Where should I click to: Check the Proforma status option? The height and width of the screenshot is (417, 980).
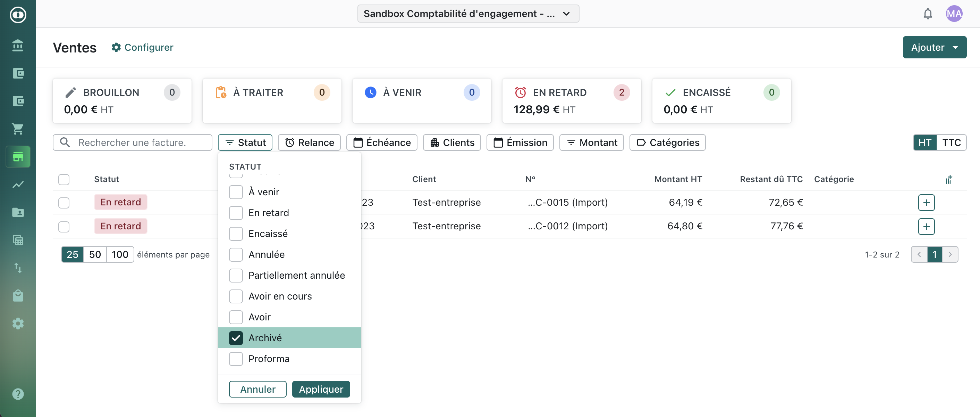coord(236,359)
